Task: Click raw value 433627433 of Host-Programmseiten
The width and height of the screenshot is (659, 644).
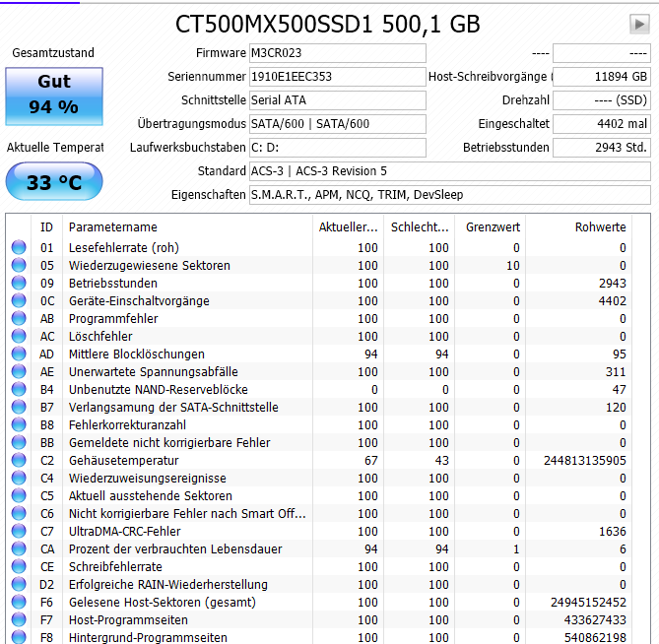Action: pos(595,619)
